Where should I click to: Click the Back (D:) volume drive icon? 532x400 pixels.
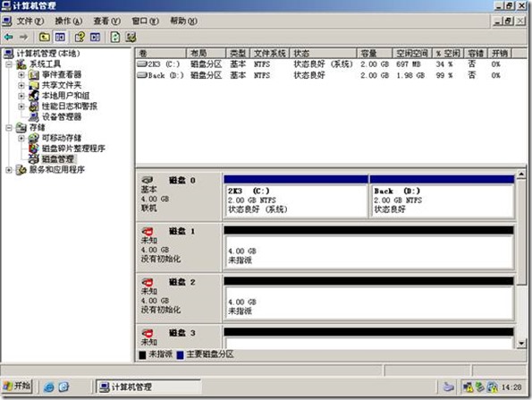pyautogui.click(x=142, y=75)
